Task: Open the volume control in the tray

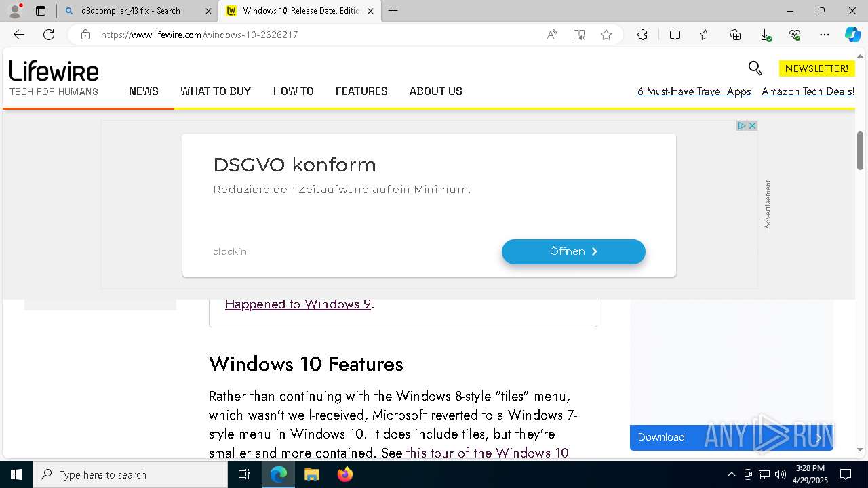Action: [x=781, y=474]
